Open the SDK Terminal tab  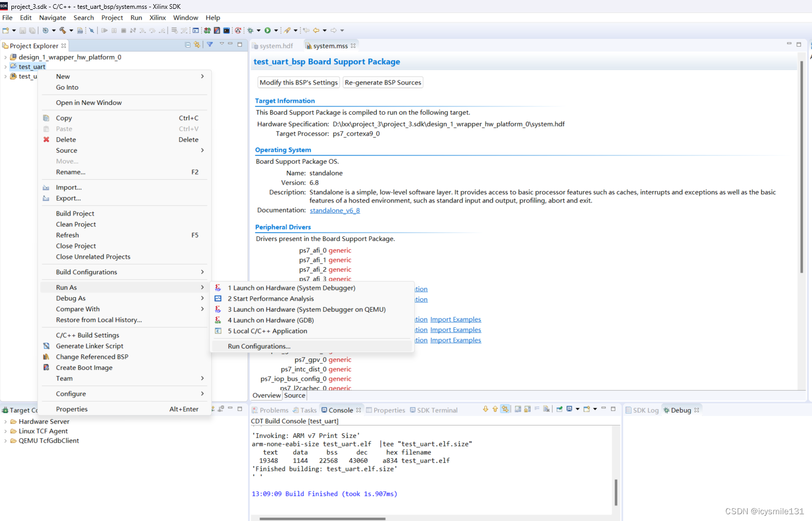click(434, 410)
